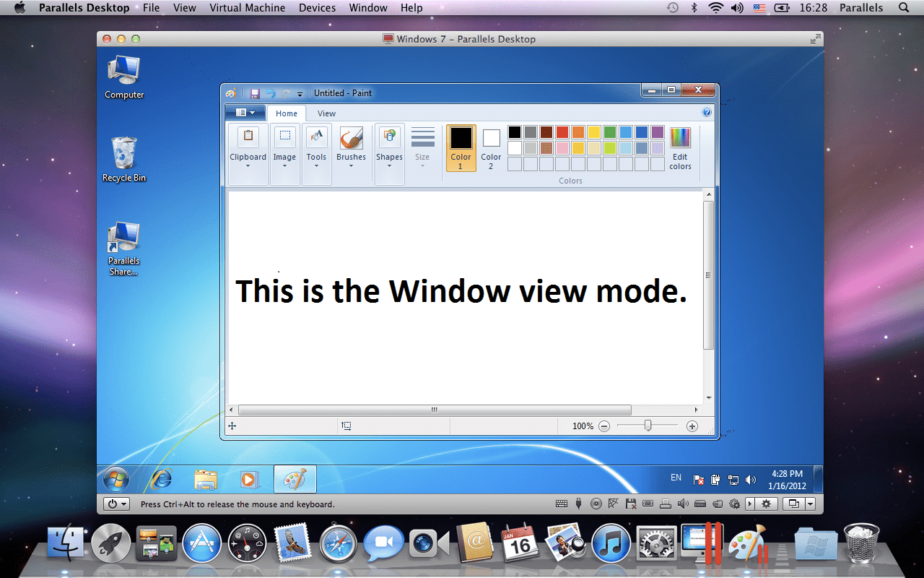Click the Paint palette icon in the title bar
Screen dimensions: 924x578
[231, 93]
